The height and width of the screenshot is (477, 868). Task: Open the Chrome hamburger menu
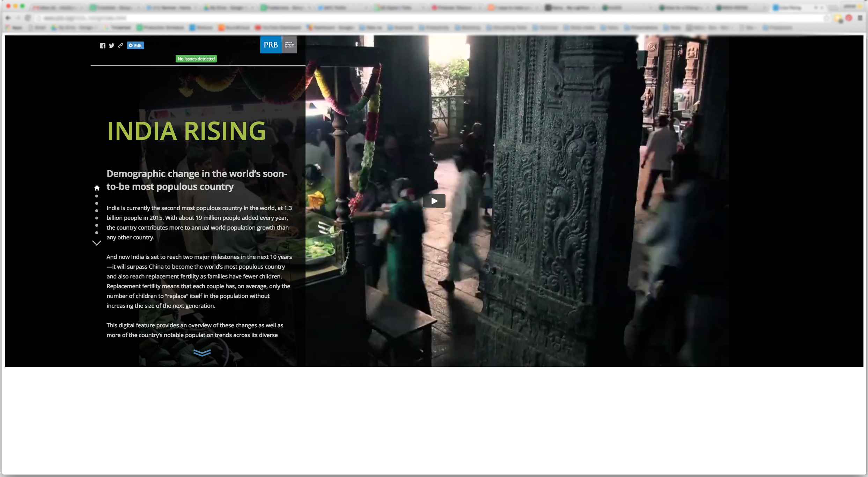click(860, 18)
